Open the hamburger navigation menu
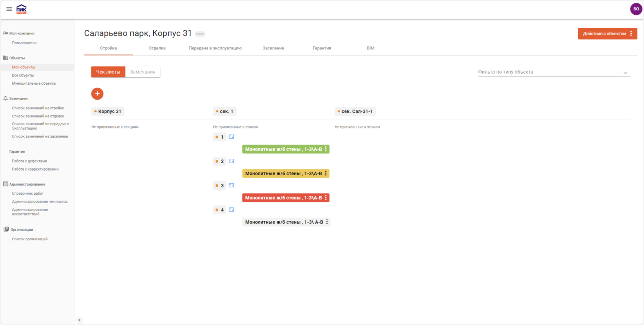Image resolution: width=644 pixels, height=325 pixels. pyautogui.click(x=9, y=9)
